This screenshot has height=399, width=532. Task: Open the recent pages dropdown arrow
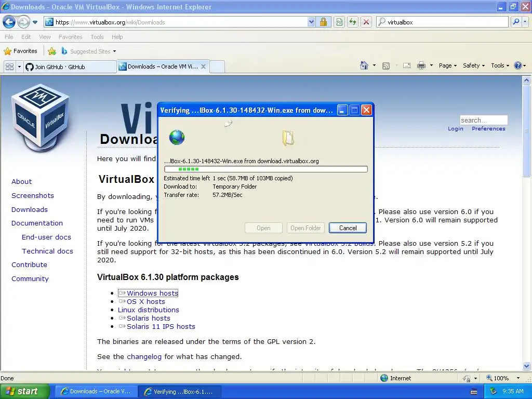[35, 22]
